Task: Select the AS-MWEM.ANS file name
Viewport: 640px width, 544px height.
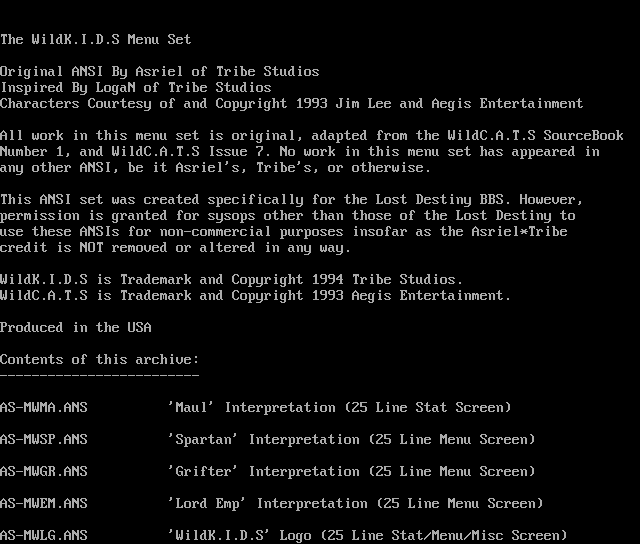Action: pyautogui.click(x=44, y=504)
